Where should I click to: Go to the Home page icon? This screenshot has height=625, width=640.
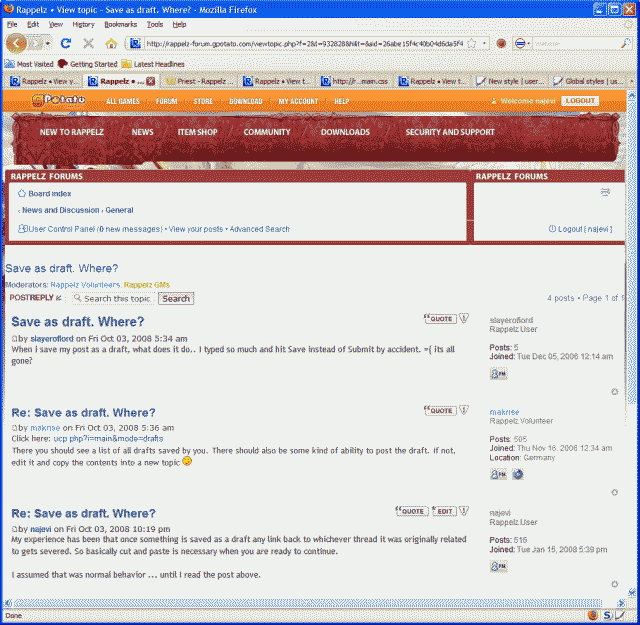pos(111,43)
